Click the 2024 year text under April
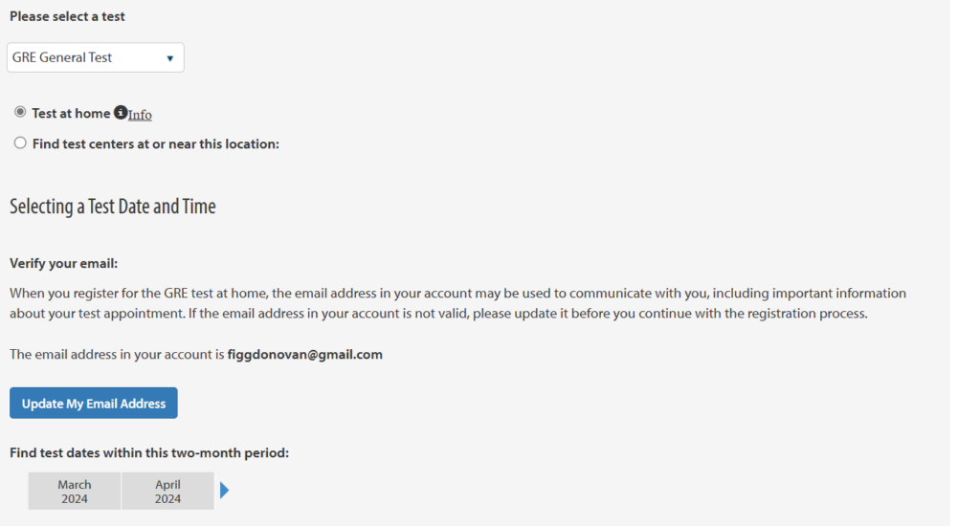Image resolution: width=980 pixels, height=526 pixels. [x=167, y=499]
